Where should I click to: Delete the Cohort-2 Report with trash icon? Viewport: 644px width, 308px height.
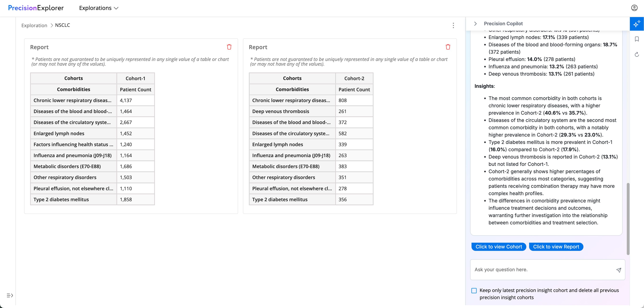pyautogui.click(x=448, y=47)
